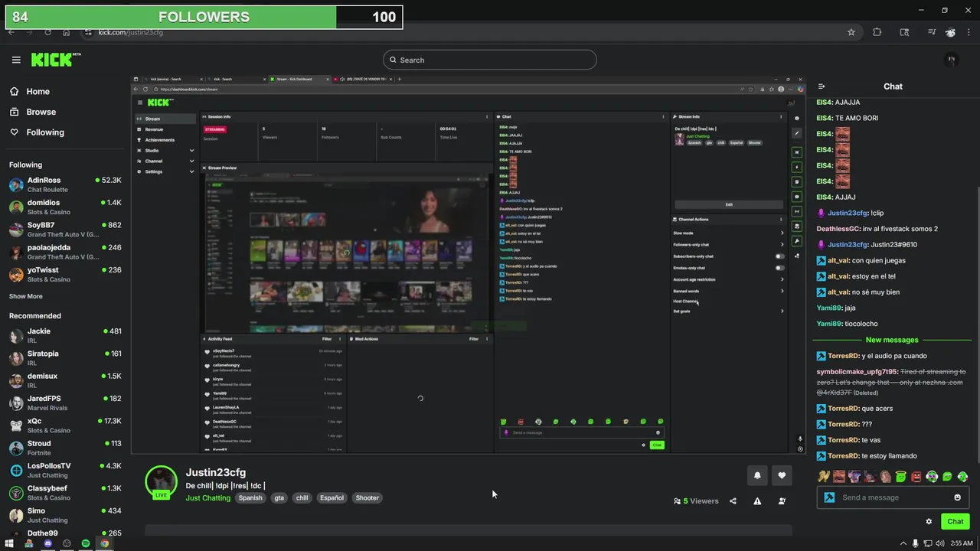
Task: Click green halo emote in quick emote bar
Action: pyautogui.click(x=901, y=477)
